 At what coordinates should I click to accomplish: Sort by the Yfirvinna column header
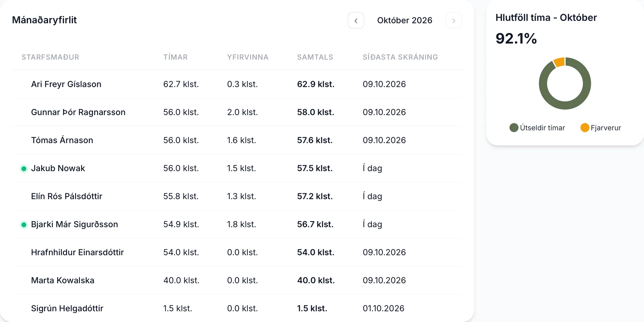248,57
